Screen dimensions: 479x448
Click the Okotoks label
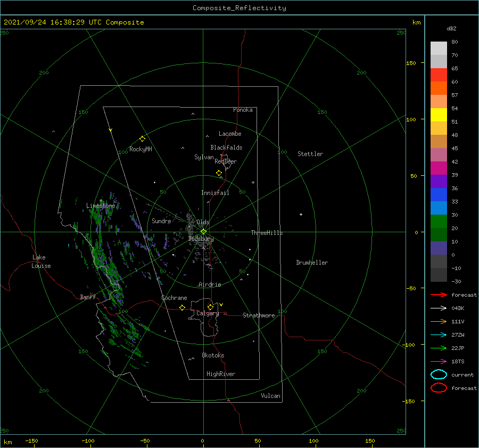(x=213, y=355)
